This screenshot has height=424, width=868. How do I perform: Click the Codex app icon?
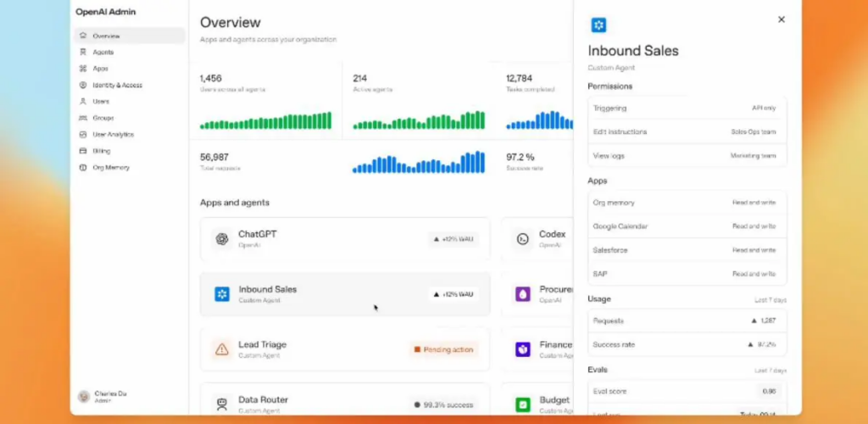pos(523,239)
